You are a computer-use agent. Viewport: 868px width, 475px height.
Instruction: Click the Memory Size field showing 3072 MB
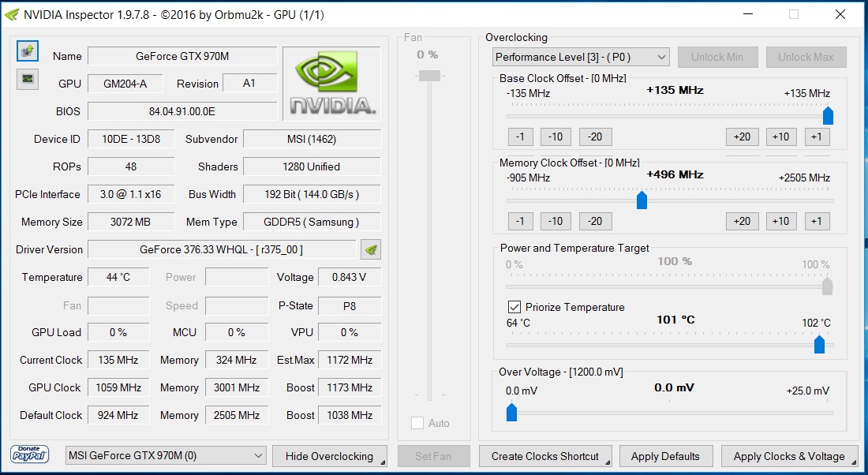[131, 222]
